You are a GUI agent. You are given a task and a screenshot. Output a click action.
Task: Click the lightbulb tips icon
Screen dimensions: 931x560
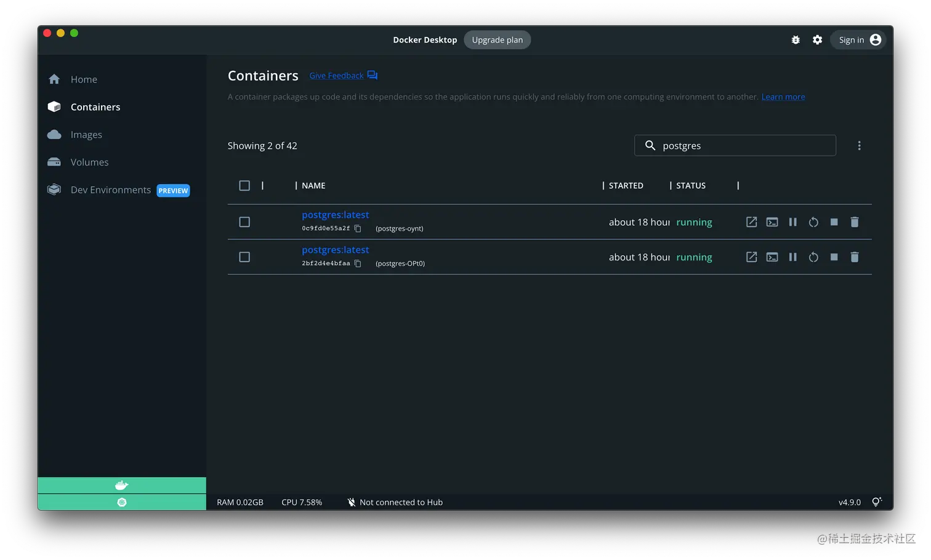tap(877, 502)
